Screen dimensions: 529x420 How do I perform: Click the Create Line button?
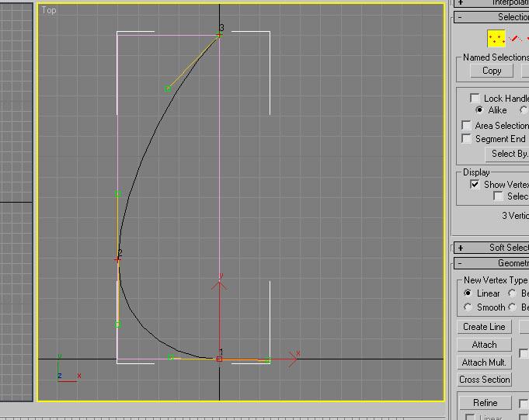click(484, 327)
